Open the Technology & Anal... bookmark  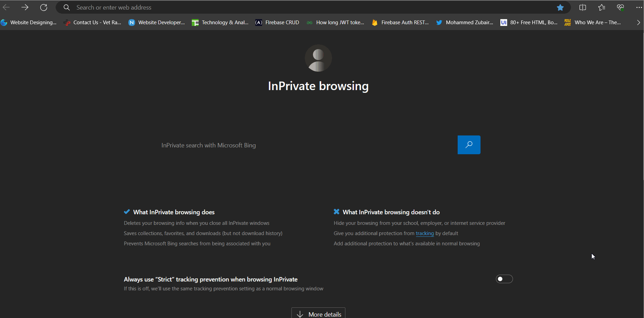click(x=220, y=23)
